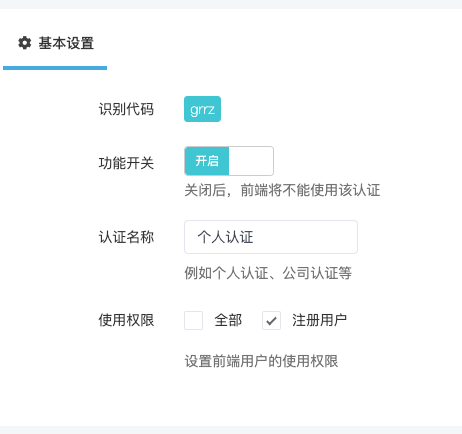Image resolution: width=462 pixels, height=434 pixels.
Task: Click hint text 例如个人认证、公司认证等
Action: [x=268, y=273]
